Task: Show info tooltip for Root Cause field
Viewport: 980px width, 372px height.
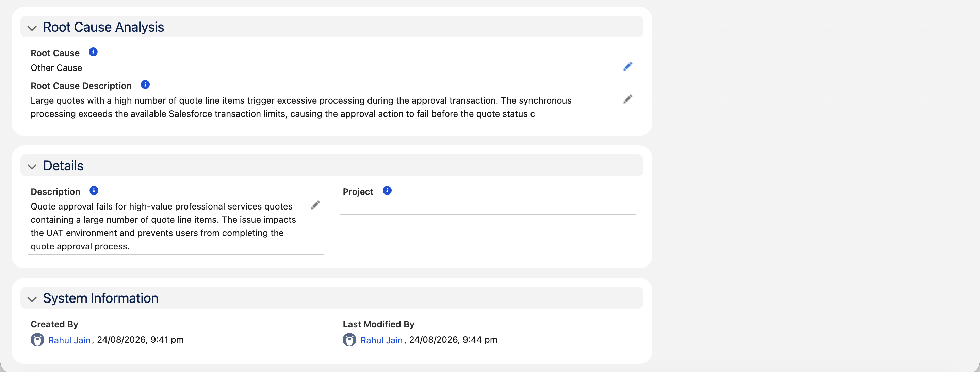Action: (93, 52)
